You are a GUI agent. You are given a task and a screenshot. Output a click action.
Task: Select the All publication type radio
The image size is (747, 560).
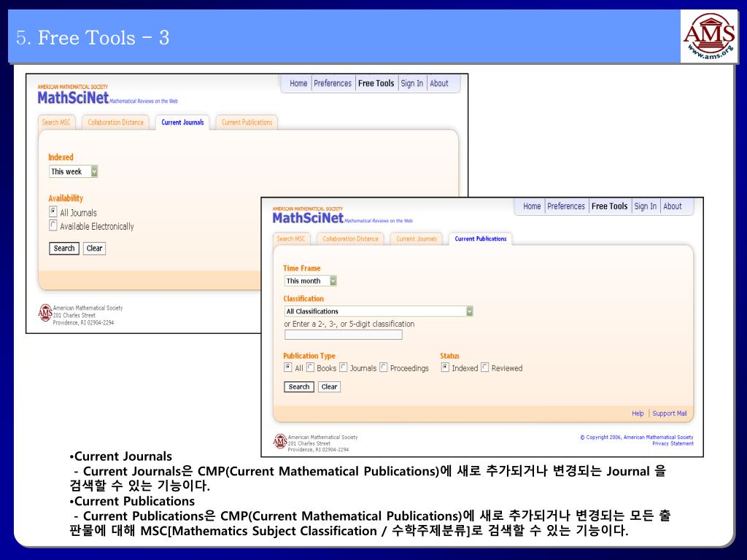(x=287, y=367)
